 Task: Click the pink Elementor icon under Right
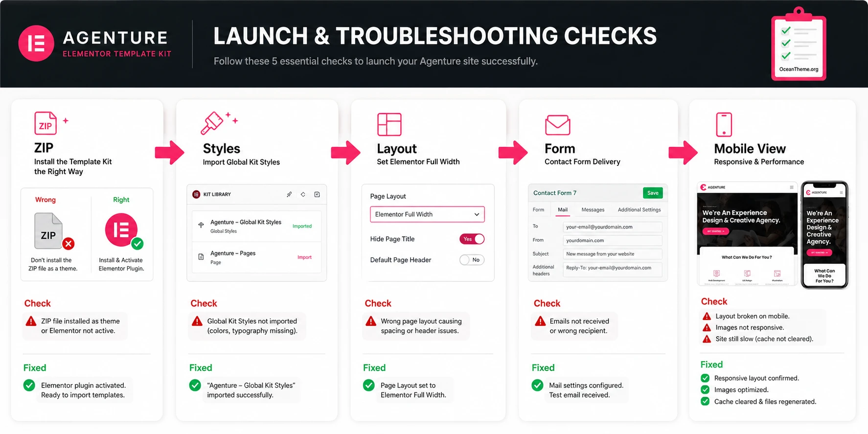coord(121,229)
